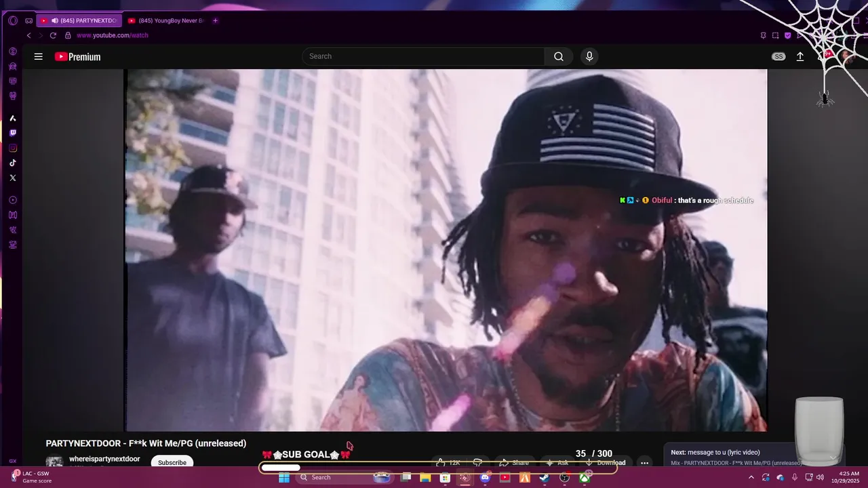This screenshot has height=488, width=868.
Task: Open the Opera GX main menu logo
Action: (x=13, y=20)
